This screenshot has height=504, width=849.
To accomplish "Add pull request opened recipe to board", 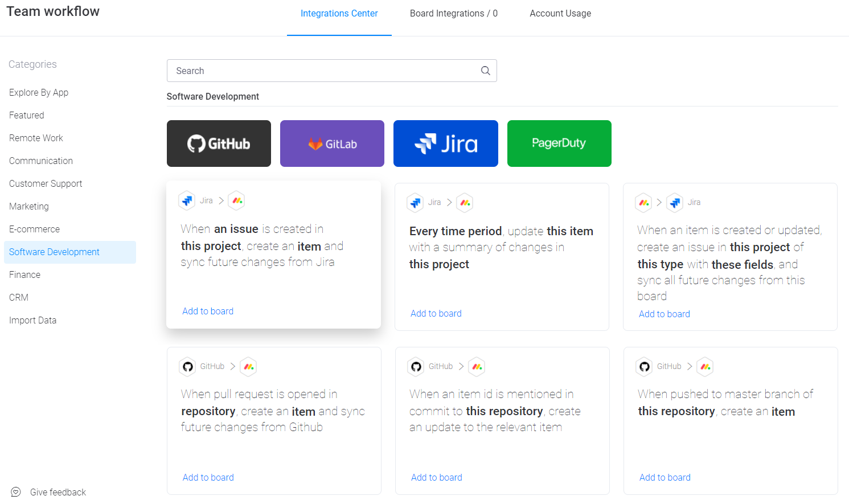I will pos(208,477).
